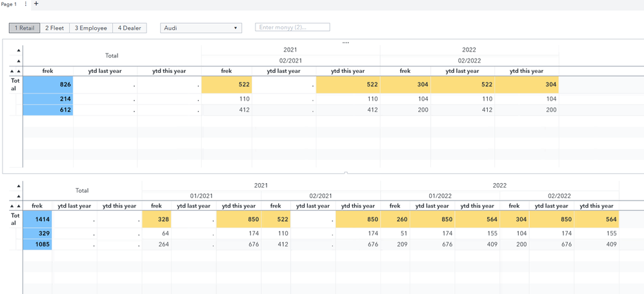Viewport: 644px width, 294px height.
Task: Add a new page with the plus icon
Action: tap(36, 4)
